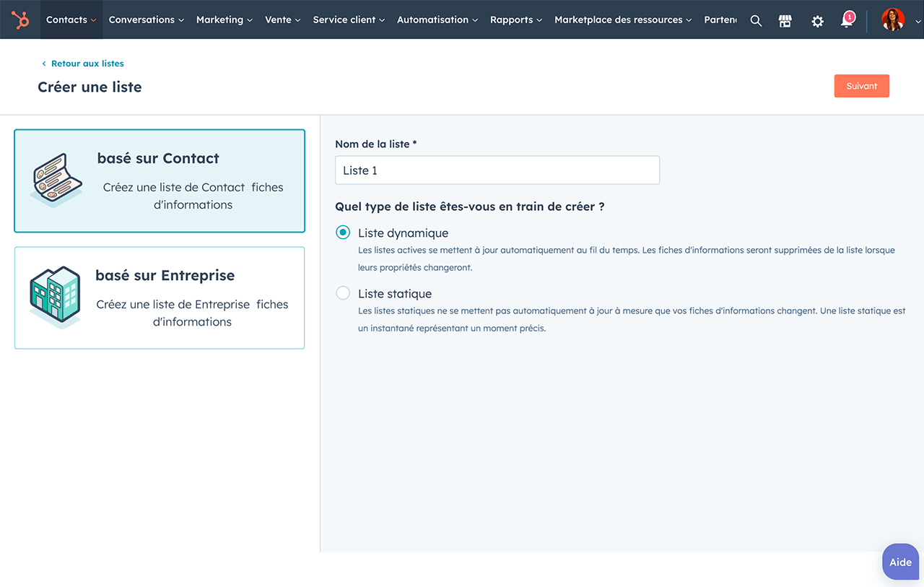Click the Suivant button
The image size is (924, 587).
(x=862, y=86)
